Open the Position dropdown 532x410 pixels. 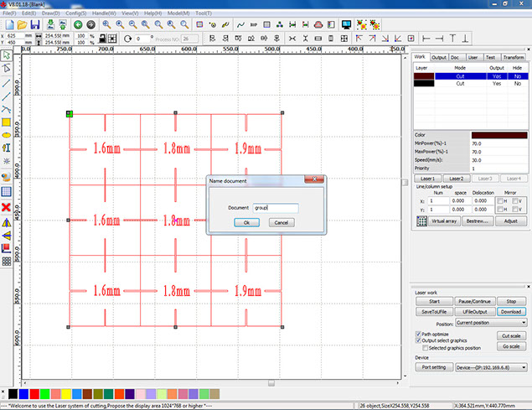(491, 322)
